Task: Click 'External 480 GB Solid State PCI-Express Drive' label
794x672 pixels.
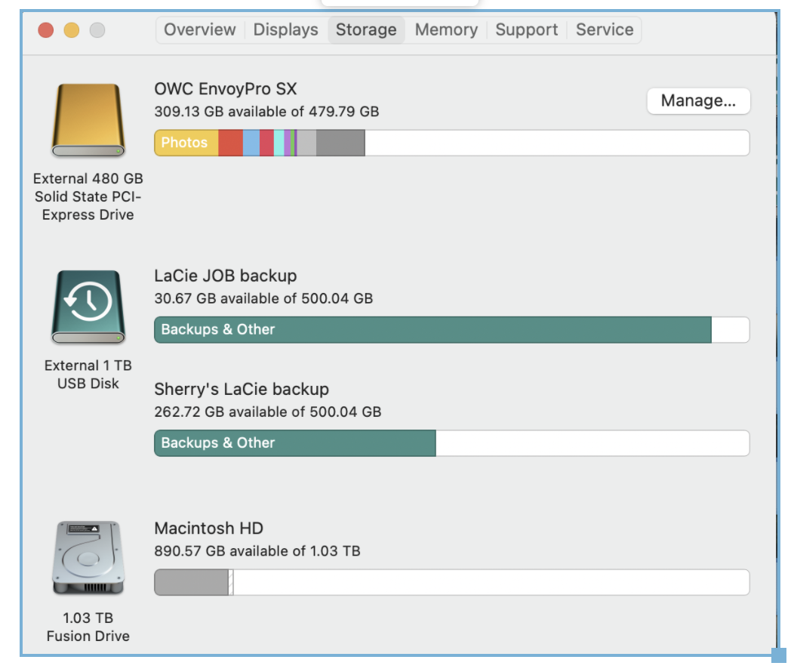Action: coord(88,196)
